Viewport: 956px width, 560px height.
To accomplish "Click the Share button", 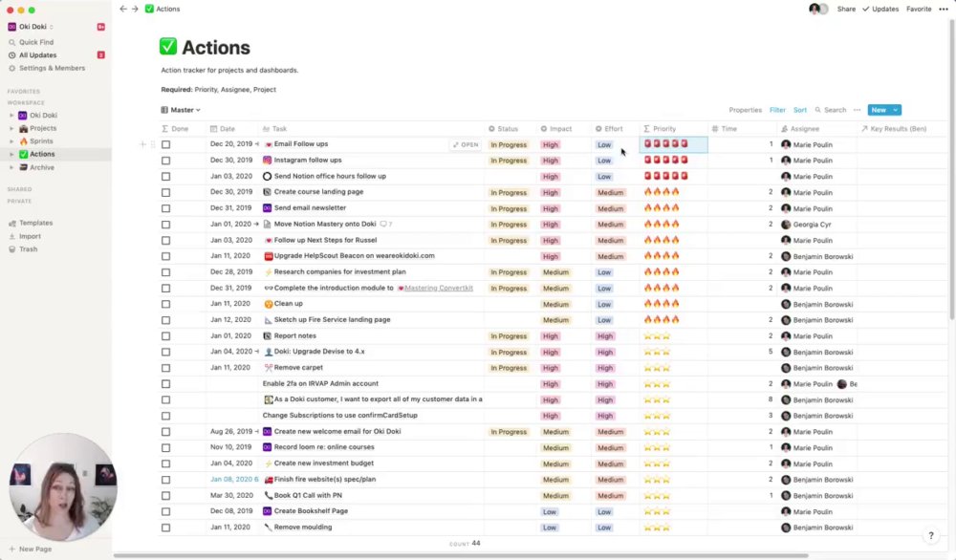I will click(x=846, y=10).
